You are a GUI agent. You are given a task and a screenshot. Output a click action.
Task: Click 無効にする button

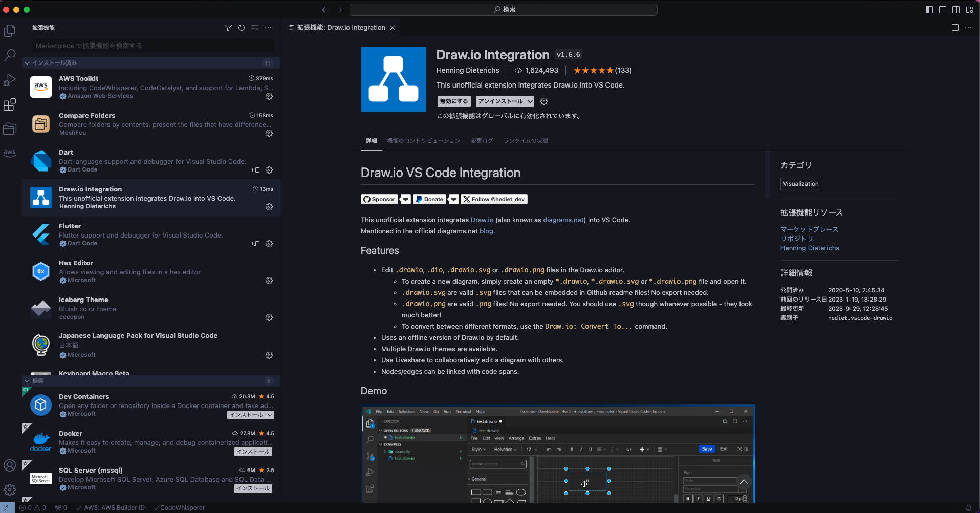click(454, 101)
